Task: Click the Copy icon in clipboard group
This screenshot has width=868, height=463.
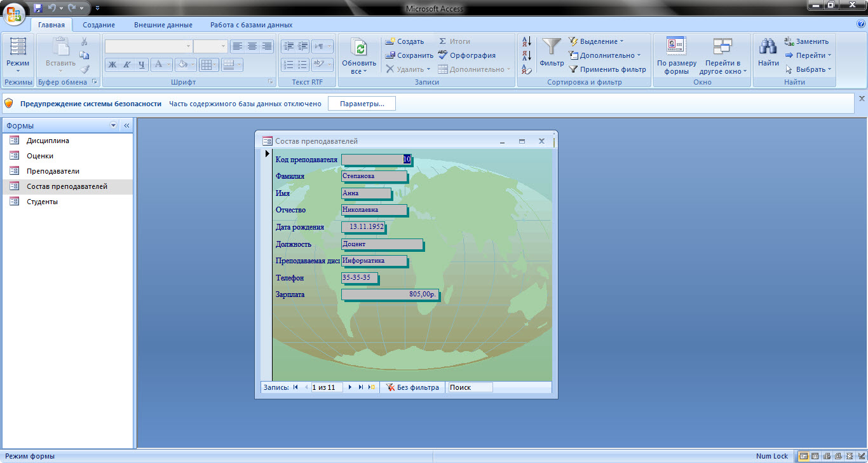Action: pyautogui.click(x=84, y=55)
